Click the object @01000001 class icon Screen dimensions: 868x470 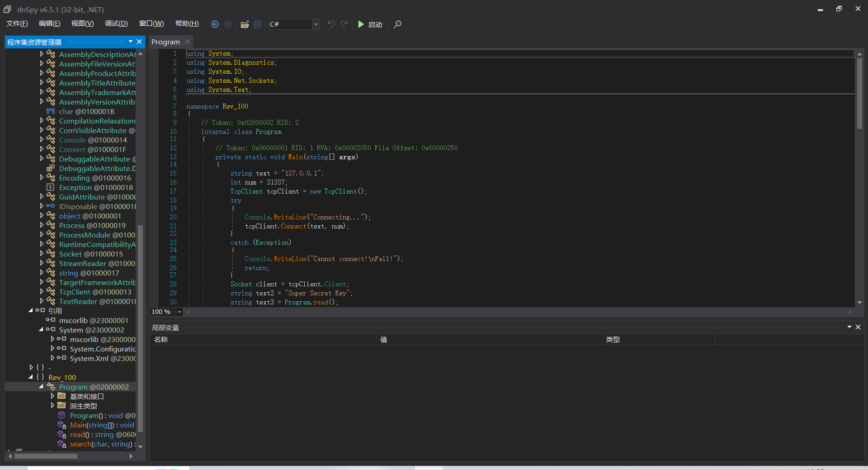tap(51, 216)
